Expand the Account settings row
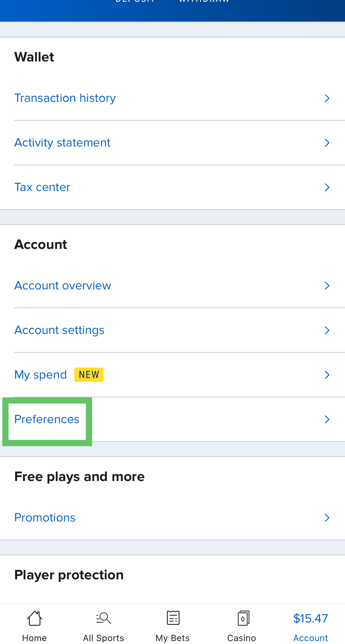This screenshot has height=644, width=345. click(x=327, y=330)
